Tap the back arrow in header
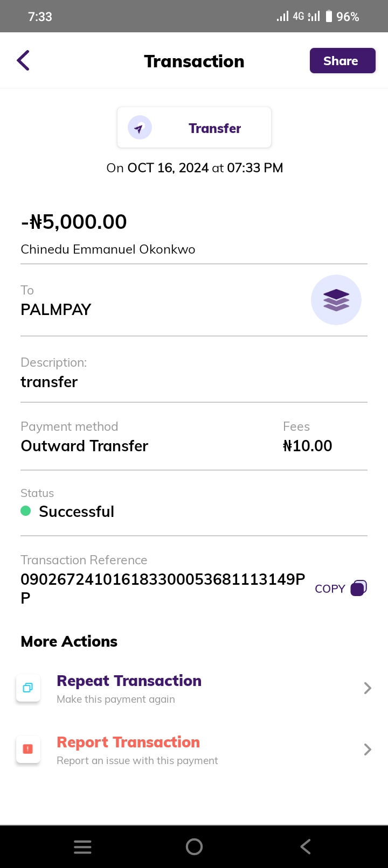The width and height of the screenshot is (388, 868). click(23, 61)
